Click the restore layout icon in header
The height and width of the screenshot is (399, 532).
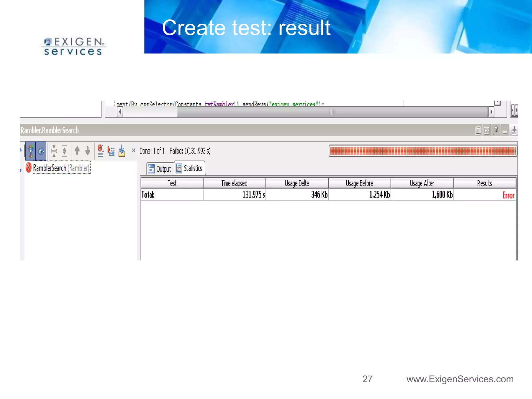(478, 130)
